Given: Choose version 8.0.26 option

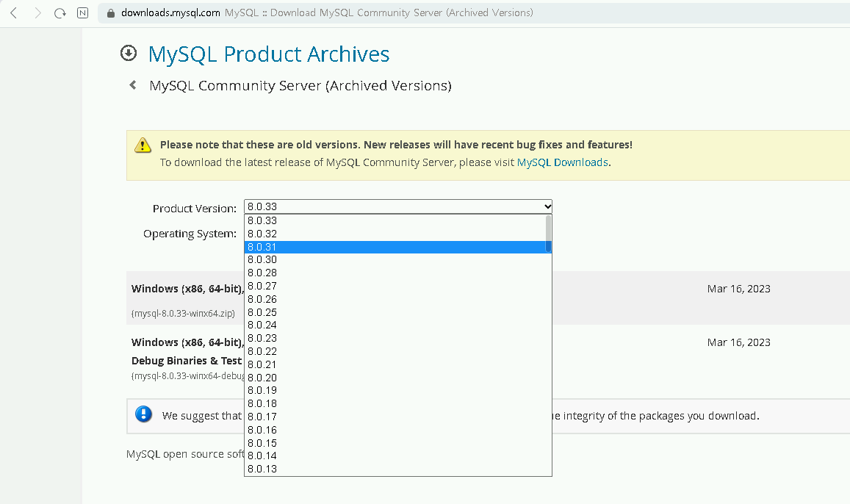Looking at the screenshot, I should (395, 299).
